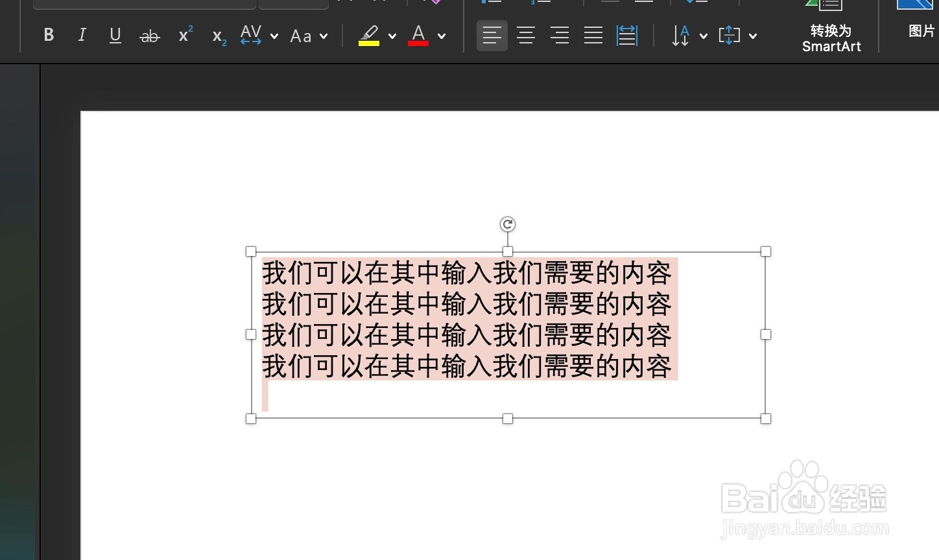This screenshot has height=560, width=939.
Task: Toggle strikethrough formatting
Action: tap(150, 36)
